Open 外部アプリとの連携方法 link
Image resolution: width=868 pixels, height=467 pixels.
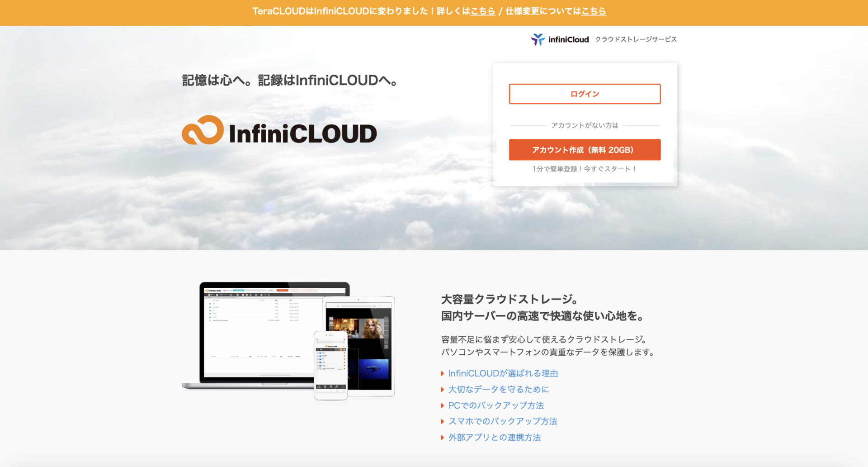tap(495, 438)
